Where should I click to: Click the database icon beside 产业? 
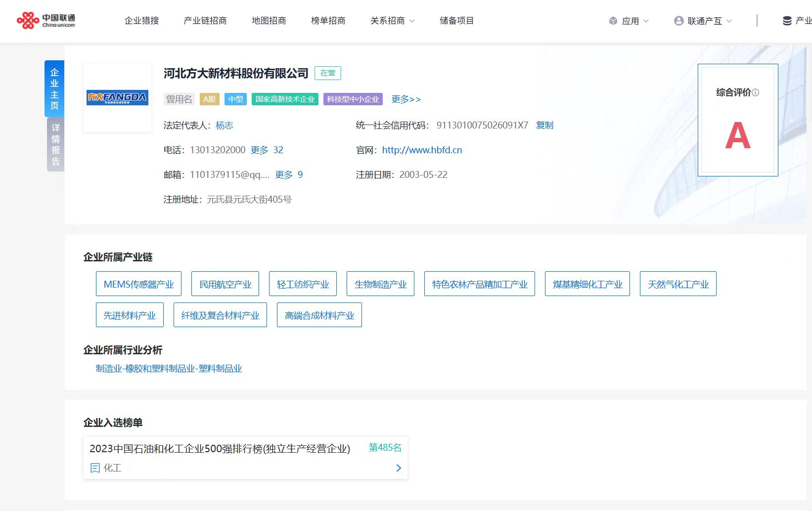point(787,21)
